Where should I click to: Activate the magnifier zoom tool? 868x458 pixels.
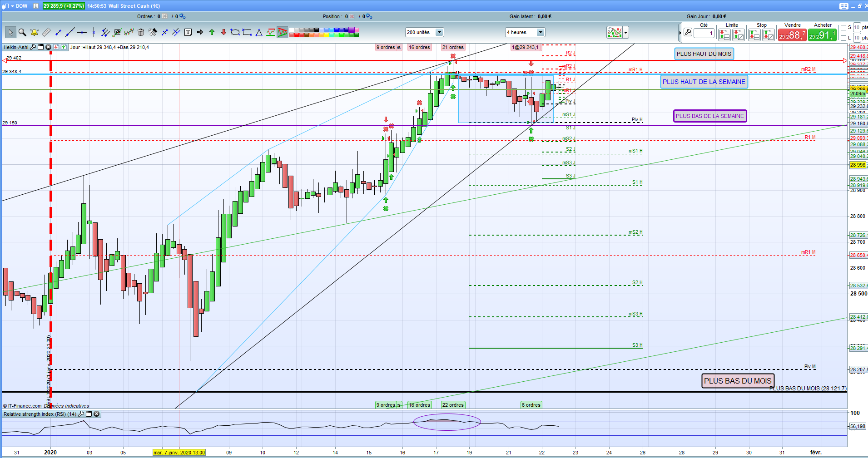point(22,32)
